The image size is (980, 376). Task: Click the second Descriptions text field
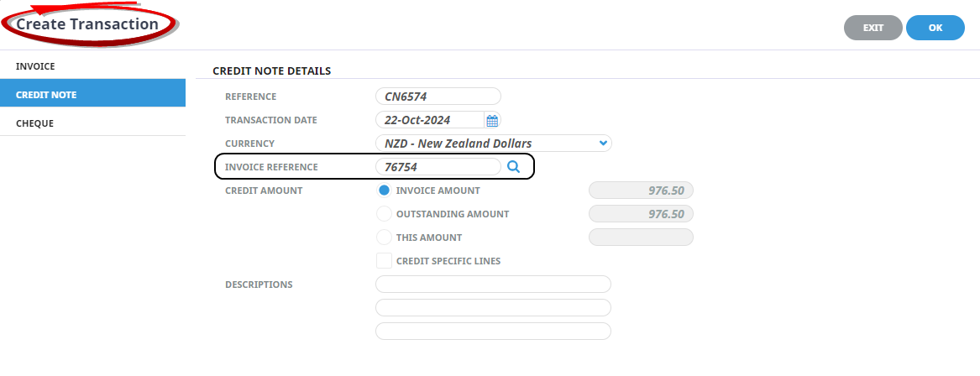pos(493,308)
